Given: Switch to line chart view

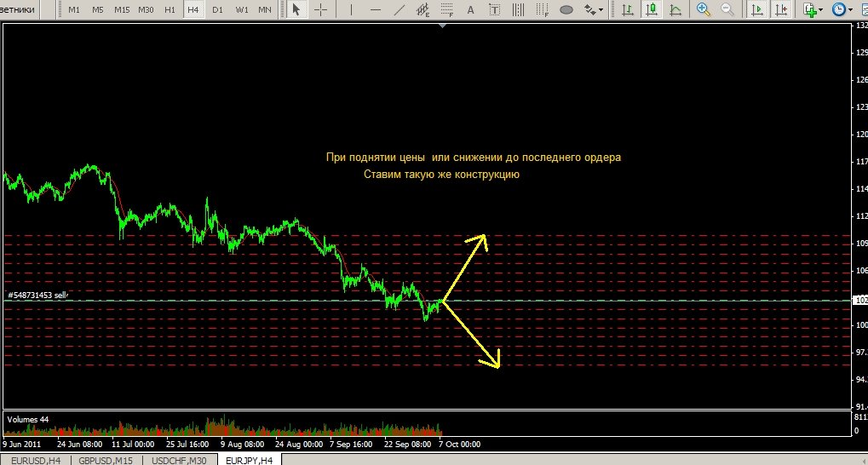Looking at the screenshot, I should click(675, 9).
